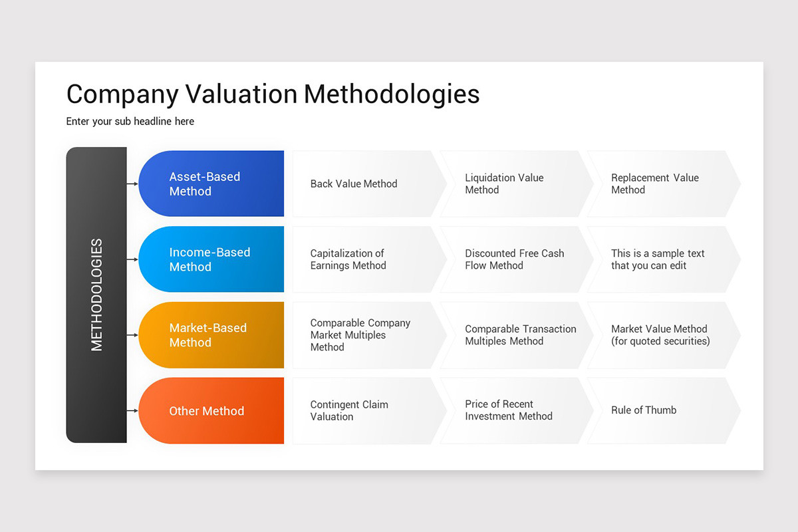Select the Company Valuation Methodologies title
Screen dimensions: 798x532
pyautogui.click(x=273, y=94)
